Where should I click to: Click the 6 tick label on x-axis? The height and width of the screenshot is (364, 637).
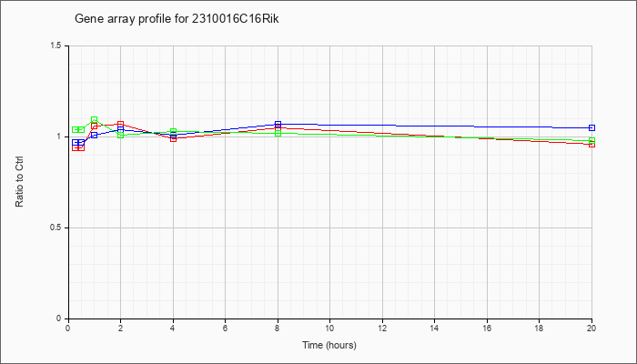[x=225, y=328]
